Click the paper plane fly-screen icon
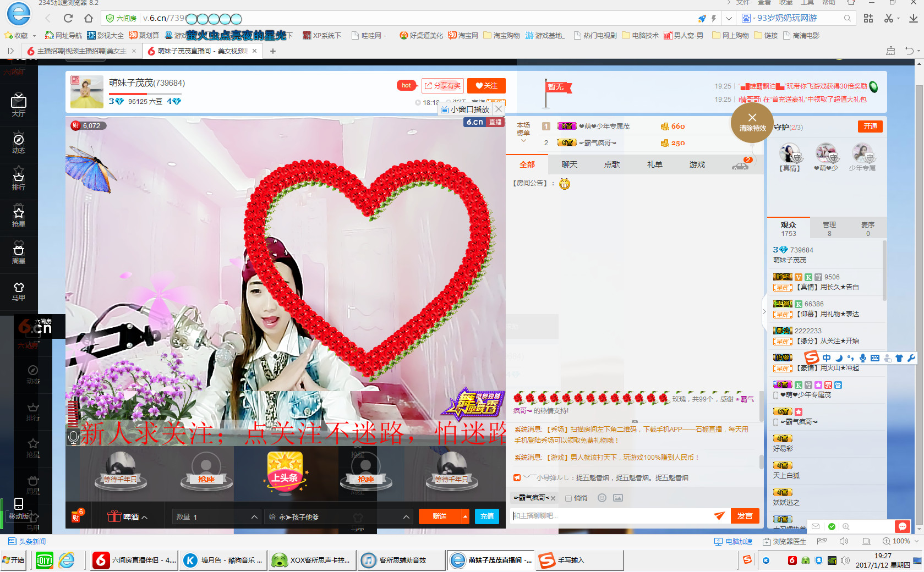 point(719,516)
